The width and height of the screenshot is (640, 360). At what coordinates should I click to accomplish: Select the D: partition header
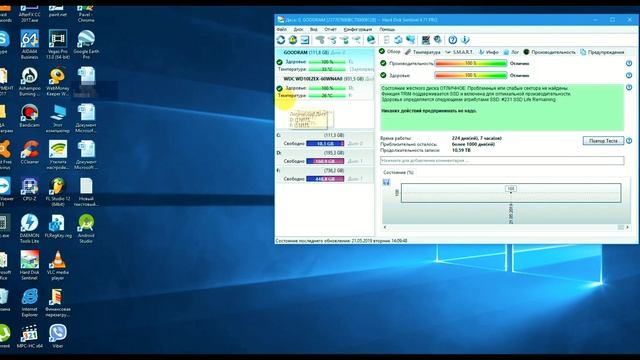coord(325,153)
